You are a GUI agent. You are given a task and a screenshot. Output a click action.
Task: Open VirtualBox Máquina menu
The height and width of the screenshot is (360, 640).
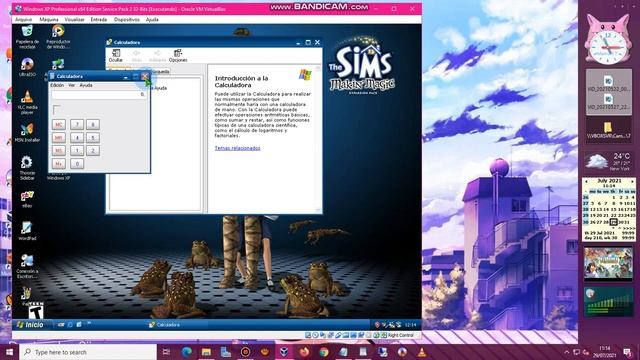pyautogui.click(x=49, y=20)
